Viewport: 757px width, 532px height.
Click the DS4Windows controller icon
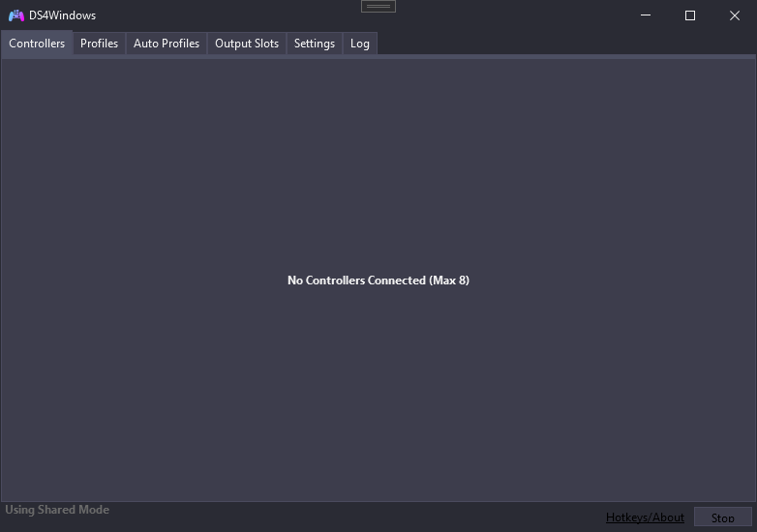click(x=16, y=15)
